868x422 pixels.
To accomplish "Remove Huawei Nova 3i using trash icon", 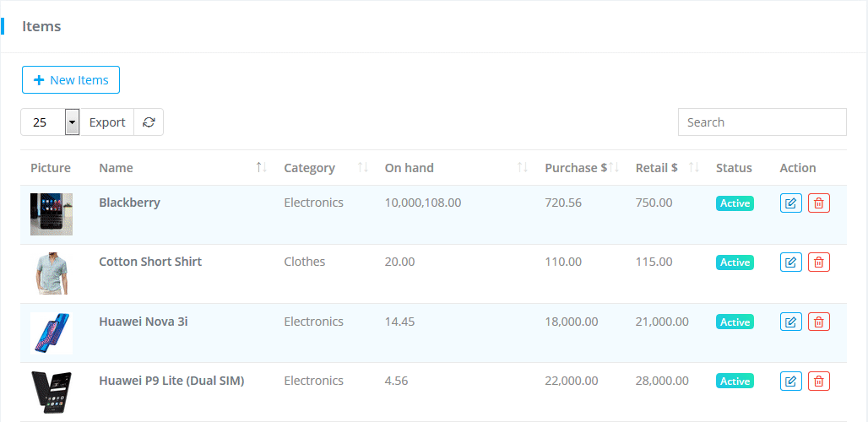I will pyautogui.click(x=818, y=322).
